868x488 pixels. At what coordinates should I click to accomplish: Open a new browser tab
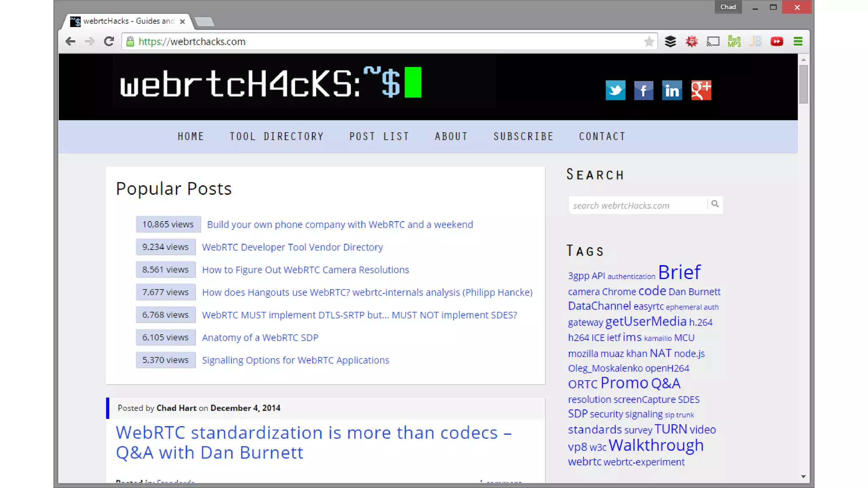[x=205, y=22]
